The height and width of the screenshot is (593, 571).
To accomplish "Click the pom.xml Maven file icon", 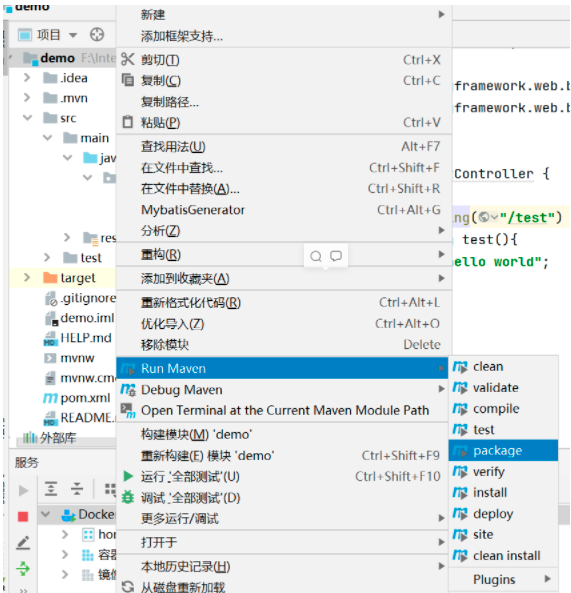I will click(50, 398).
